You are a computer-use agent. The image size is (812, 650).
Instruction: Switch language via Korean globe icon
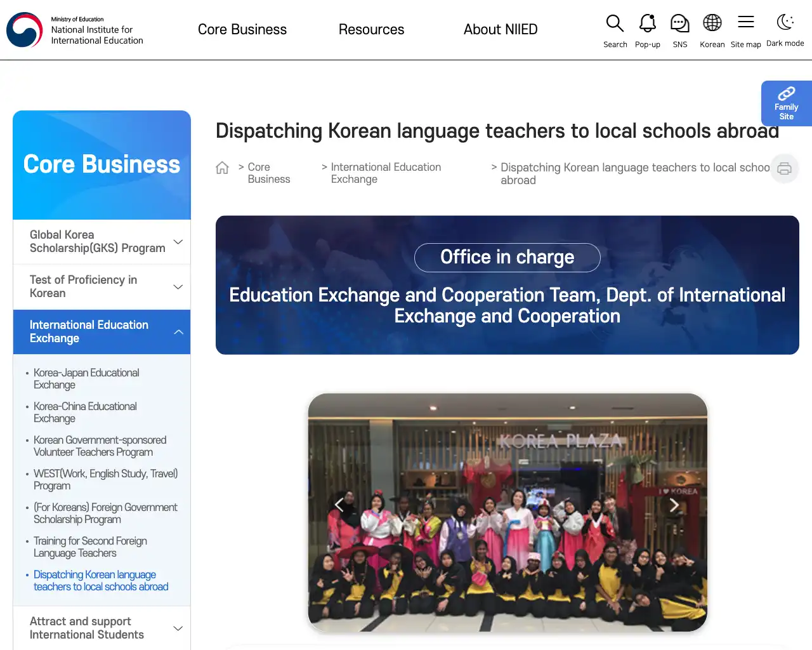pyautogui.click(x=712, y=23)
